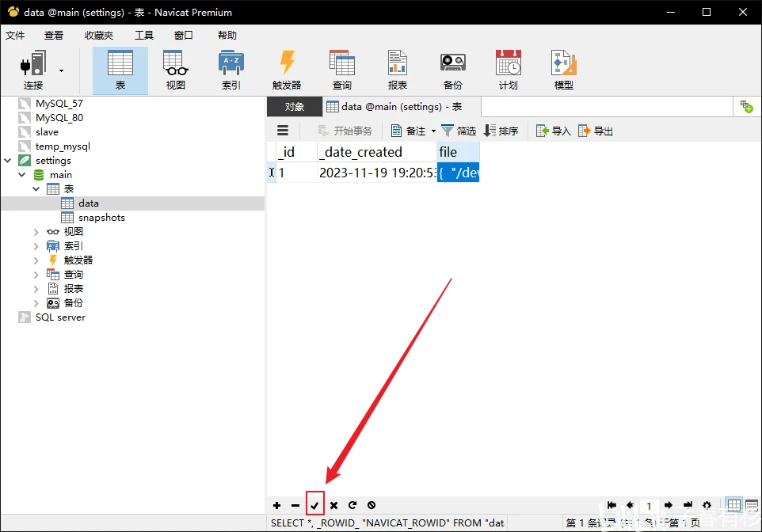Select the _date_created column header

pos(377,152)
